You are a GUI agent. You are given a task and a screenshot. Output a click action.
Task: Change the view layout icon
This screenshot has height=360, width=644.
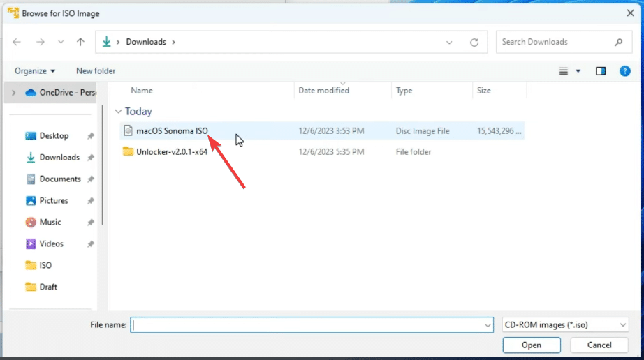pos(564,71)
